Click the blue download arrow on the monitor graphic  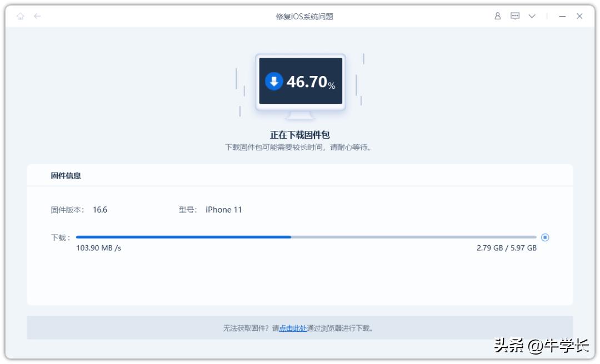coord(273,80)
